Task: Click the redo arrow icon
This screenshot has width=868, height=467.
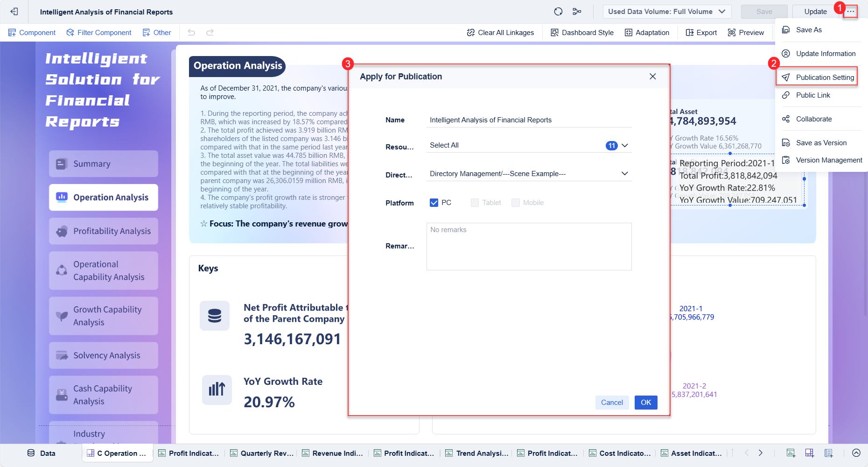Action: pos(210,33)
